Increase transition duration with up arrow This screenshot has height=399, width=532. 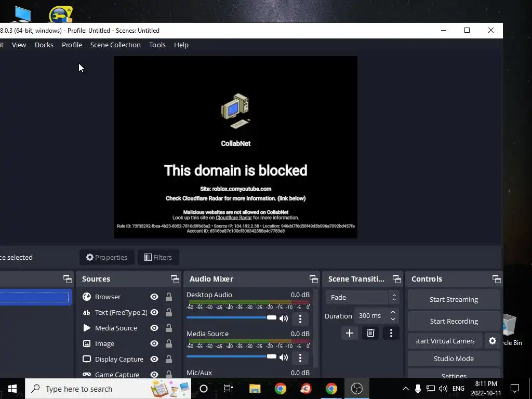[393, 312]
